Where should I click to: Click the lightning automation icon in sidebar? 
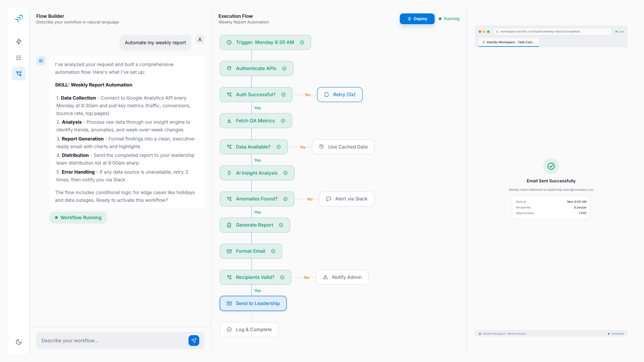point(19,42)
